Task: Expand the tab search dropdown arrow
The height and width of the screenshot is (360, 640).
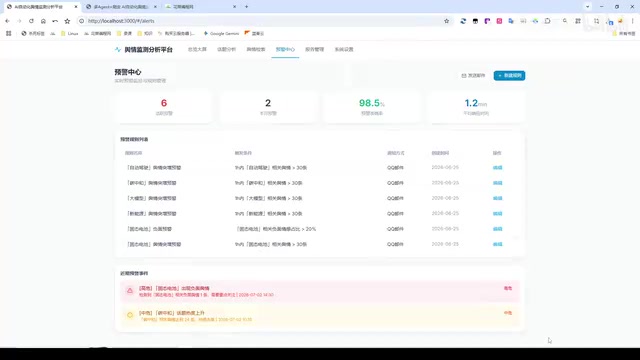Action: [x=588, y=7]
